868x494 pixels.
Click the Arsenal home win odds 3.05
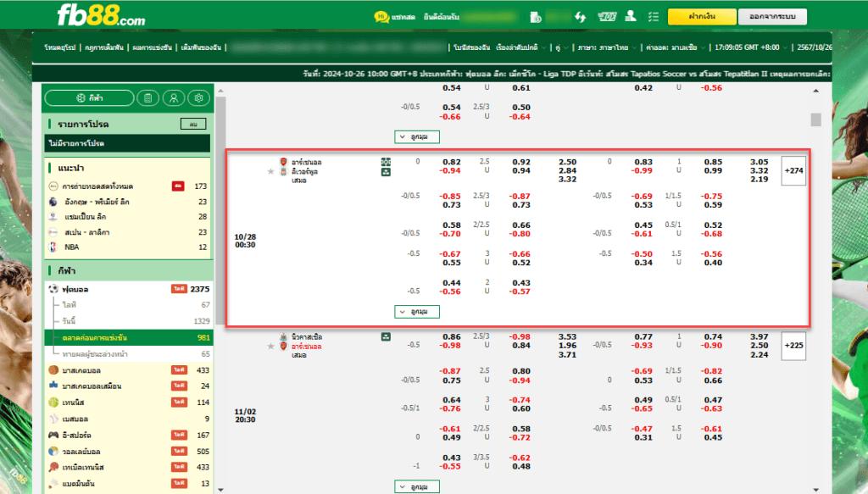coord(759,162)
